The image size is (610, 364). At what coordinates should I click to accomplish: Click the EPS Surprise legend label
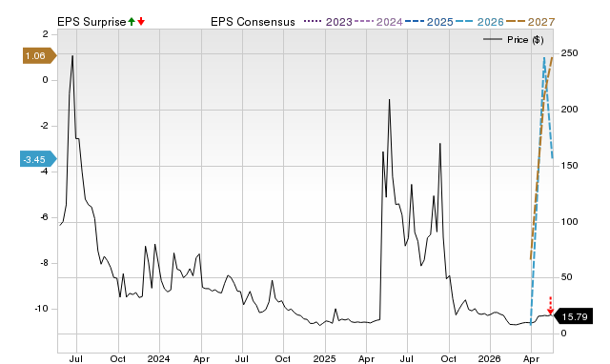click(91, 22)
